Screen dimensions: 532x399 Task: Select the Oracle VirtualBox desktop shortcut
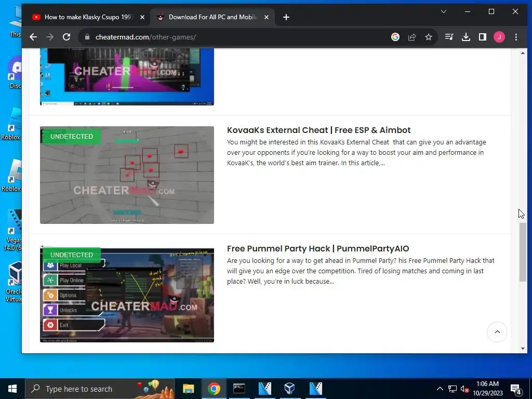click(14, 282)
